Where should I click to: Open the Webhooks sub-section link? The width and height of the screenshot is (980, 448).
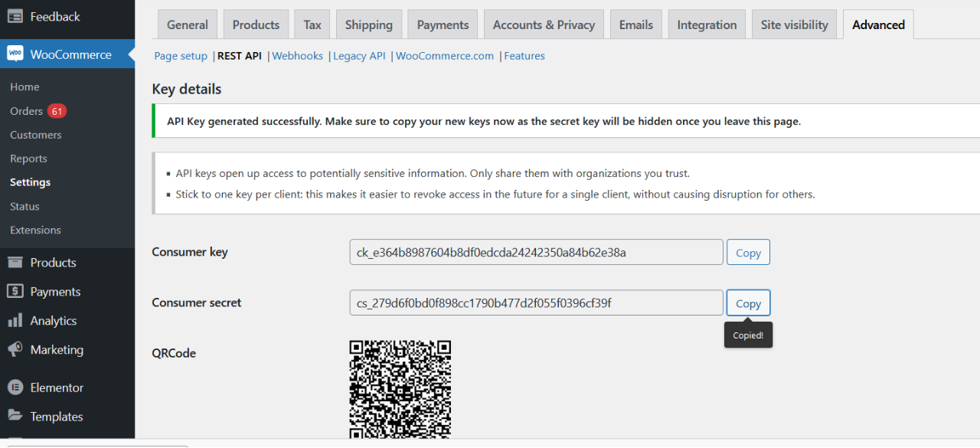pyautogui.click(x=298, y=56)
